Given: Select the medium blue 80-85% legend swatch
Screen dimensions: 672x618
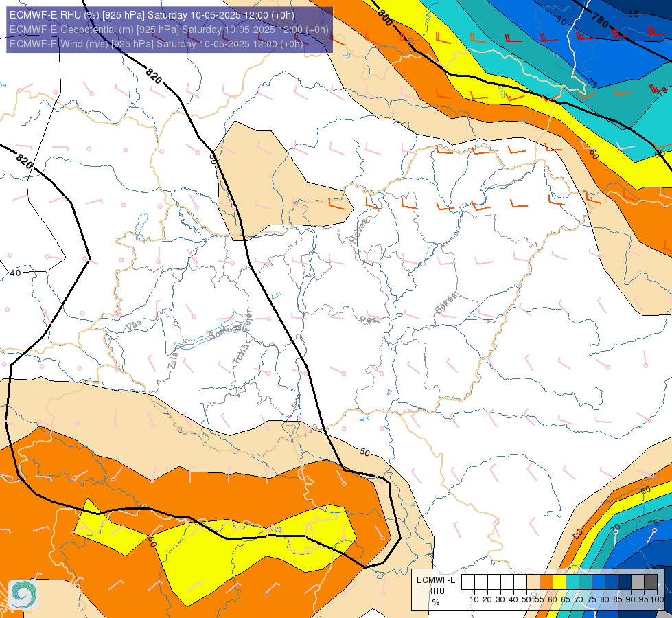Looking at the screenshot, I should click(x=612, y=582).
